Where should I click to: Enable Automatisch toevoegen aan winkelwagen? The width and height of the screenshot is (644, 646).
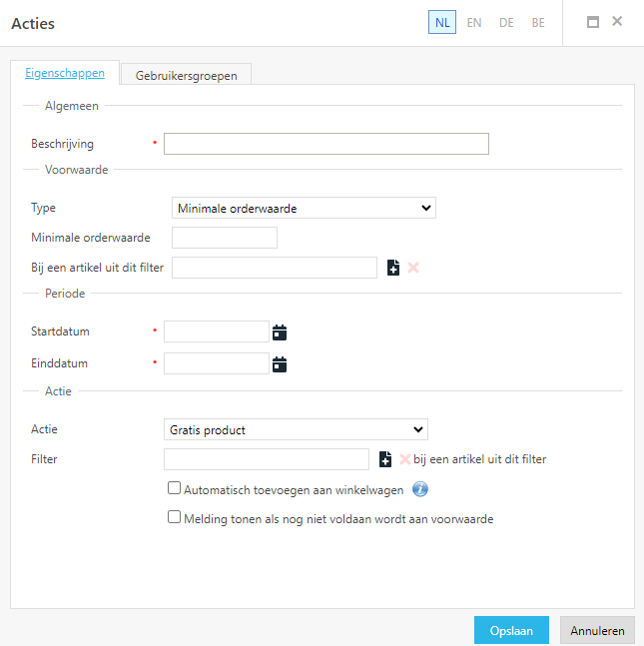174,488
